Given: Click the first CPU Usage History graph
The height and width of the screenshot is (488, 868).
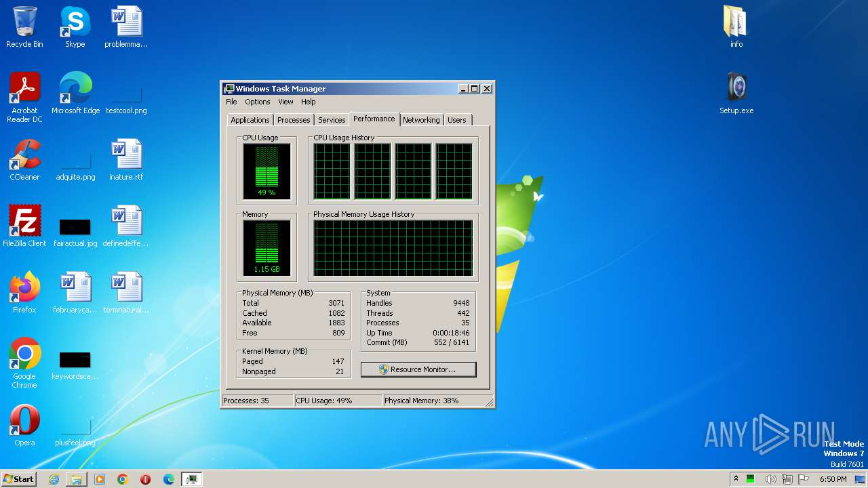Looking at the screenshot, I should pos(332,171).
